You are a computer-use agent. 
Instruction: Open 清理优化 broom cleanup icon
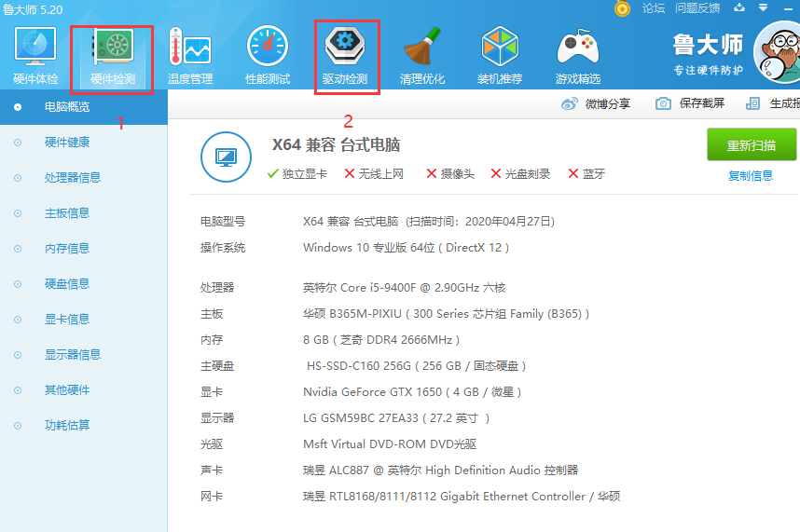(422, 54)
